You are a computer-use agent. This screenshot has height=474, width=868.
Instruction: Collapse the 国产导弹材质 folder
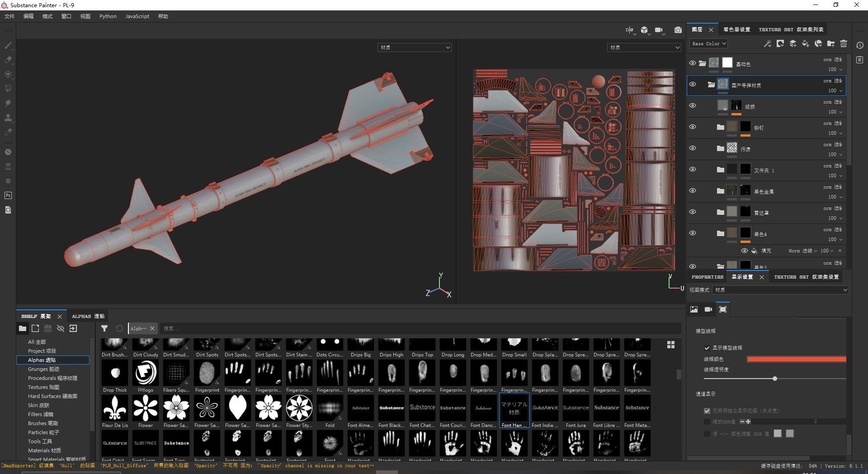tap(711, 85)
